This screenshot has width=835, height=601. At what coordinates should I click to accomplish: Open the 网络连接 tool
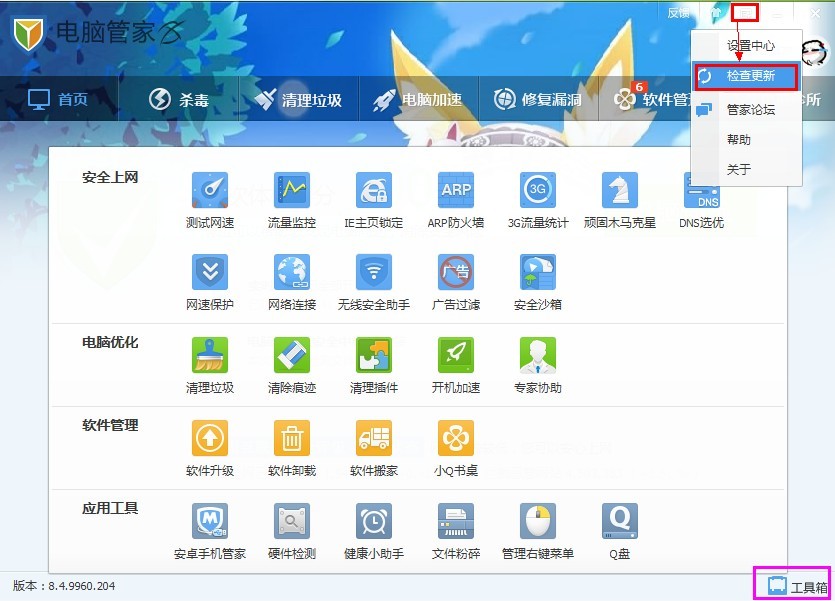(x=292, y=282)
